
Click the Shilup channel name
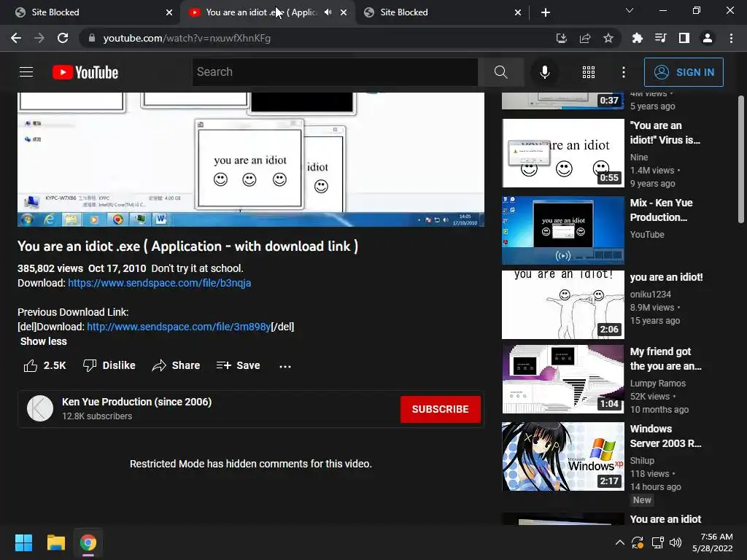(x=642, y=461)
